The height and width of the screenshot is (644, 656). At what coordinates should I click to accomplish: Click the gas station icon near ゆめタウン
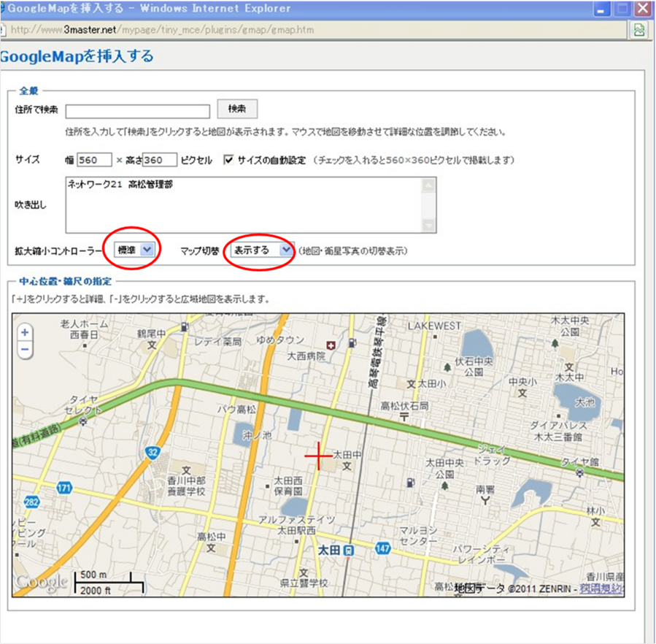click(352, 343)
